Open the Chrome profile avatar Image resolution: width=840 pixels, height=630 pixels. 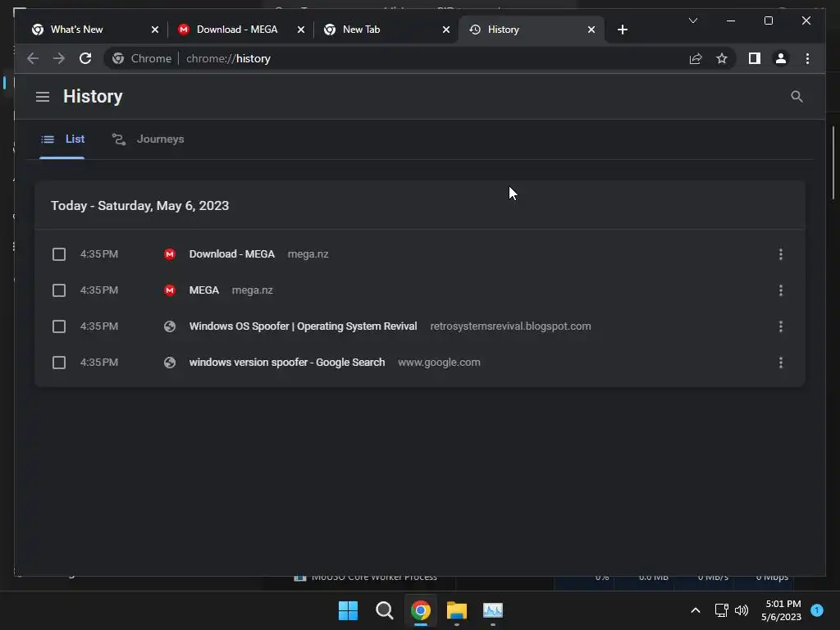781,58
